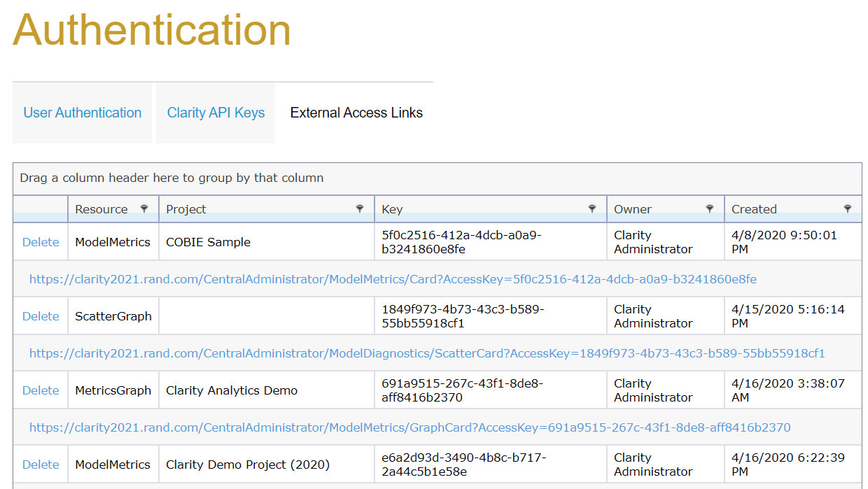The width and height of the screenshot is (868, 489).
Task: Select ModelMetrics cell in COBIE Sample row
Action: (113, 242)
